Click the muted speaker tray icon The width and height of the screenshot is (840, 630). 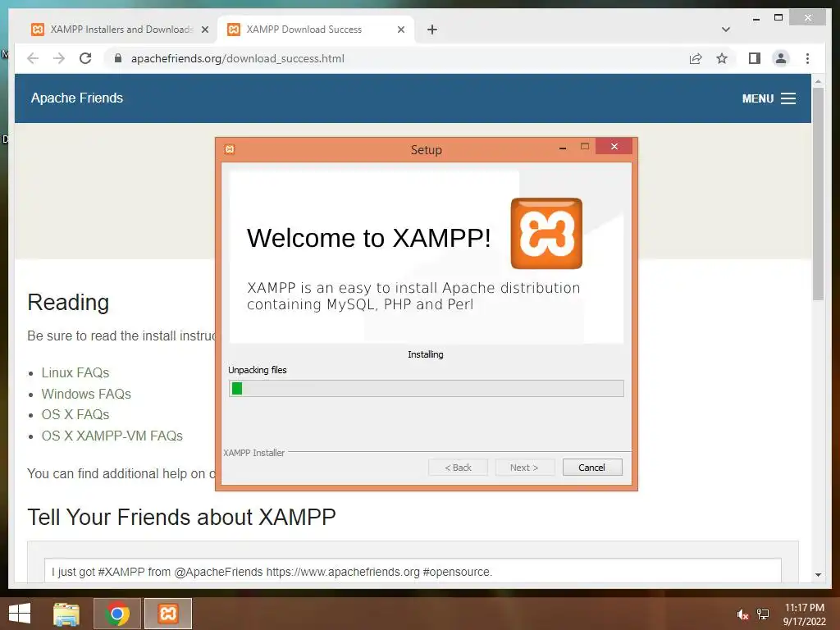742,614
